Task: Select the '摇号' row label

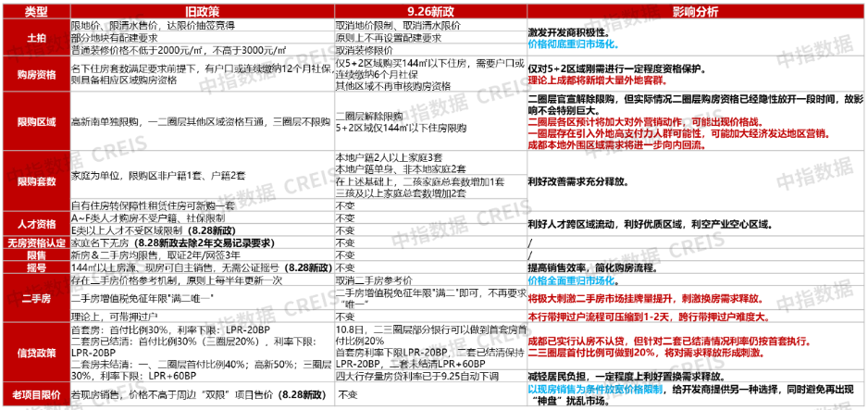Action: pyautogui.click(x=36, y=267)
